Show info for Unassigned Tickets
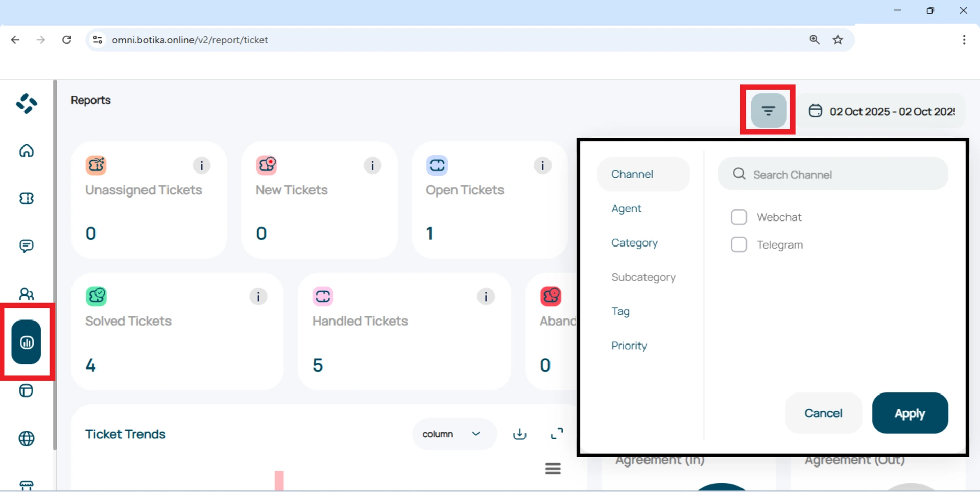Viewport: 980px width, 492px height. tap(201, 165)
